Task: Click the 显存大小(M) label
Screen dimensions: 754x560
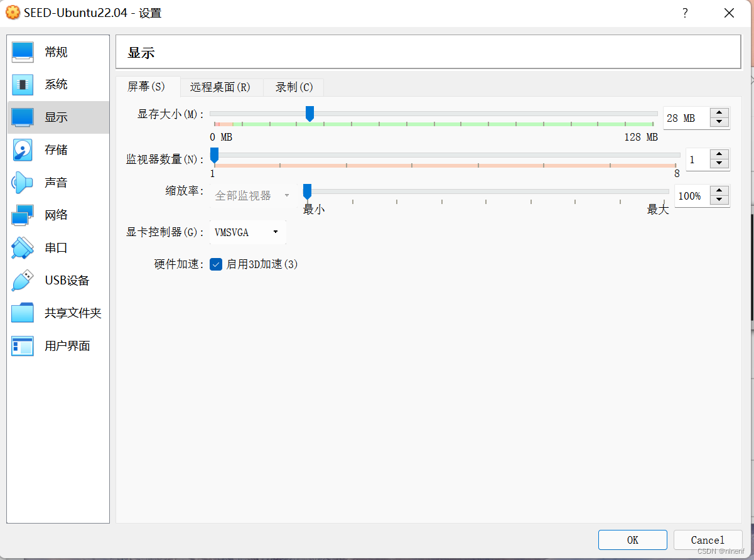Action: click(x=171, y=114)
